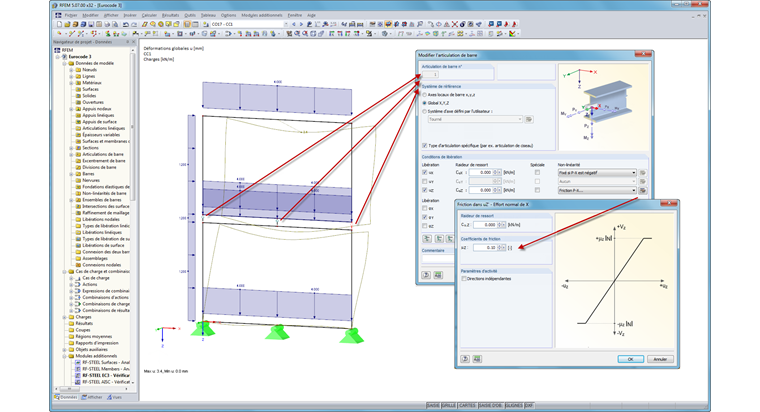Toggle the φy rotation libération checkbox
The width and height of the screenshot is (760, 412).
pos(425,217)
